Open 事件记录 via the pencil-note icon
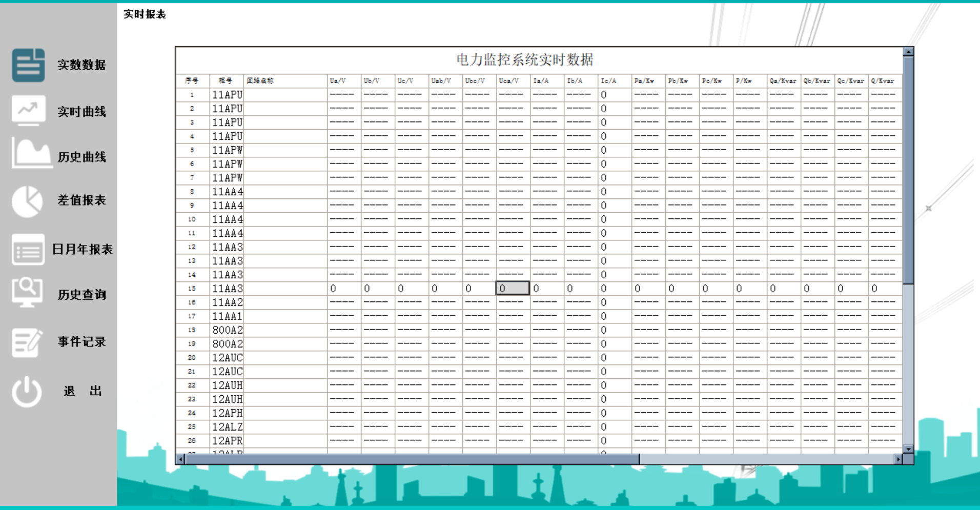Image resolution: width=980 pixels, height=510 pixels. tap(27, 342)
